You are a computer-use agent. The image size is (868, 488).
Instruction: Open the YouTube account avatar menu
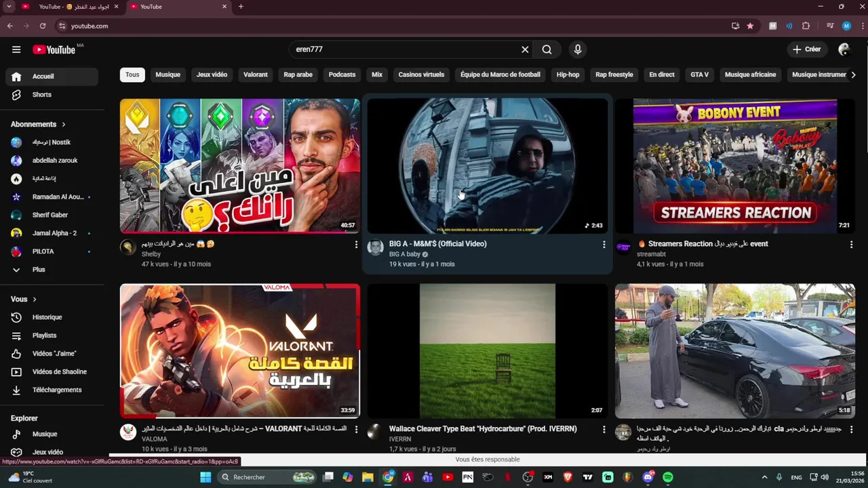coord(844,49)
